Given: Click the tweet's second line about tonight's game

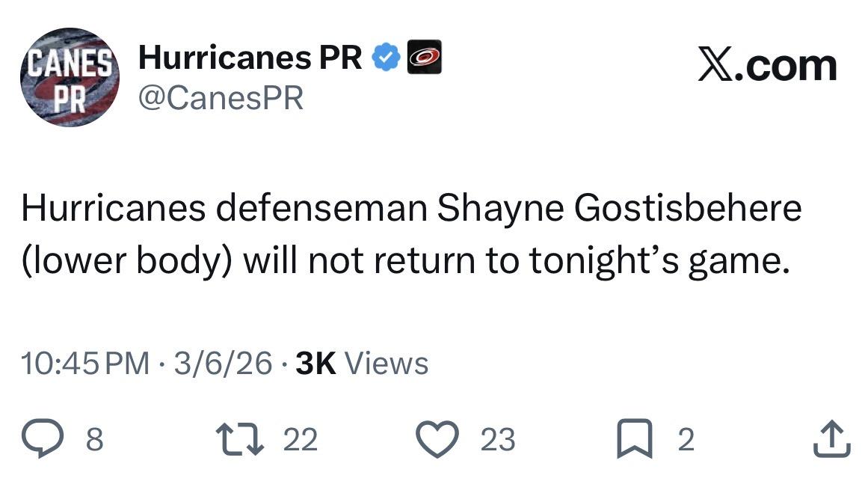Looking at the screenshot, I should [x=405, y=262].
